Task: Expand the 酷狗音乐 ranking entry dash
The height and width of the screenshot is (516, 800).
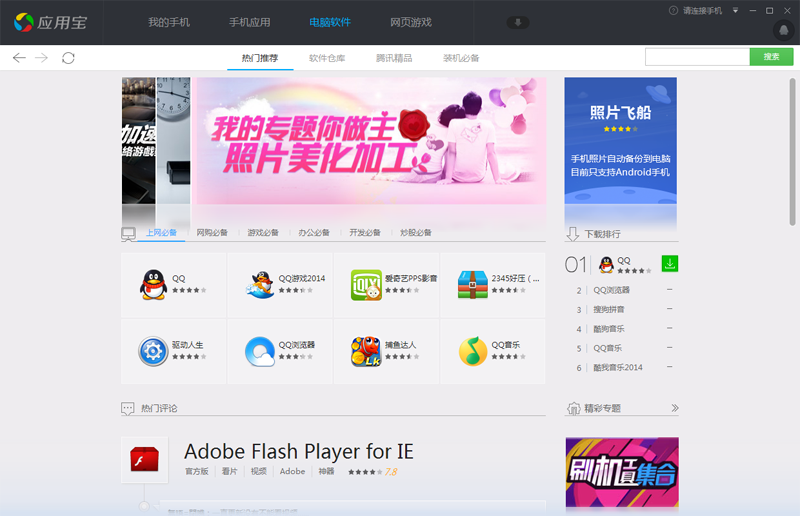Action: click(x=669, y=328)
